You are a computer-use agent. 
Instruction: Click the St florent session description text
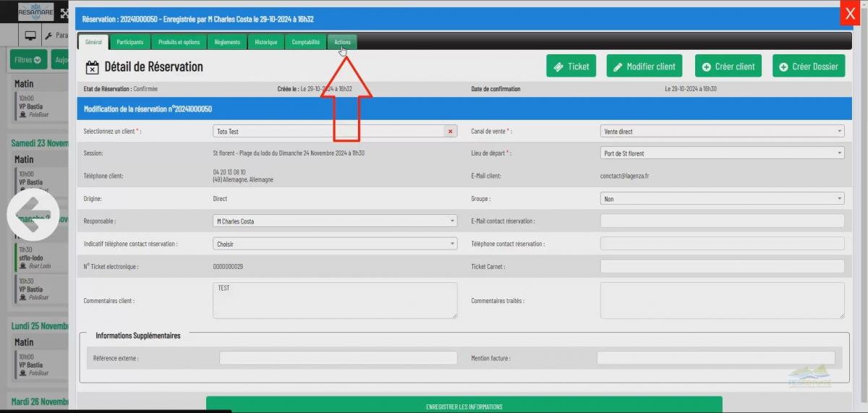(x=289, y=153)
